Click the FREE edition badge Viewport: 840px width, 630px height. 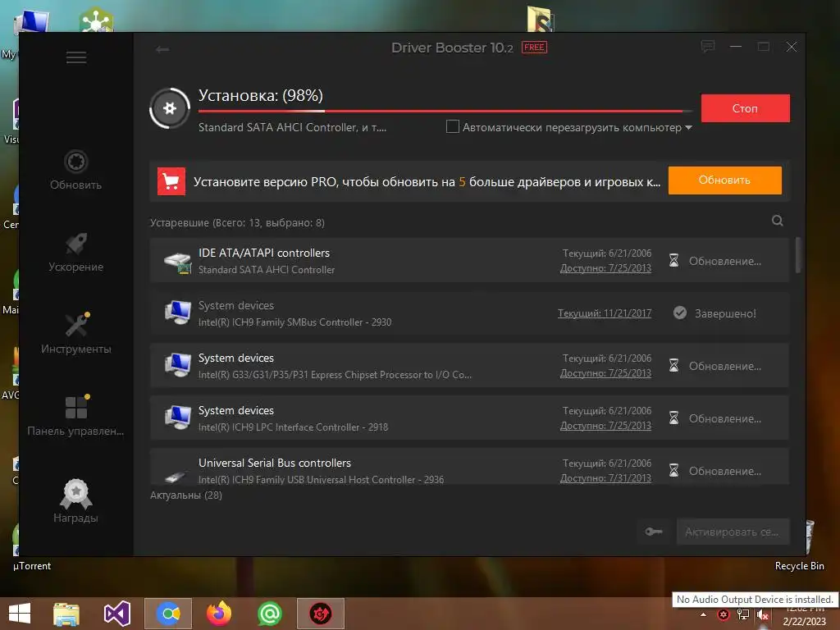pyautogui.click(x=534, y=47)
